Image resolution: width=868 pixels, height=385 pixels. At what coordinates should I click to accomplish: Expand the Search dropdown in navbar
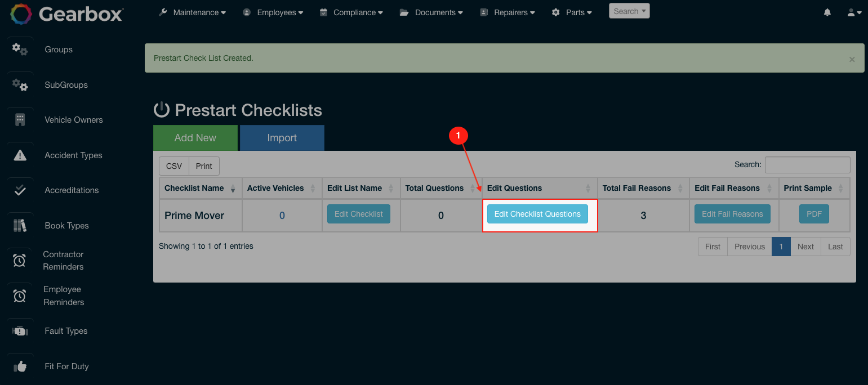click(x=629, y=11)
